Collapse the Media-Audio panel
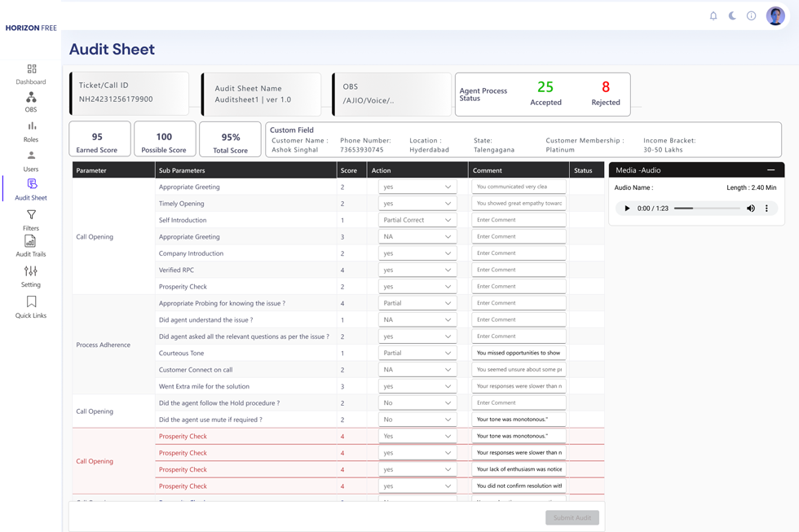The image size is (799, 532). (x=770, y=170)
